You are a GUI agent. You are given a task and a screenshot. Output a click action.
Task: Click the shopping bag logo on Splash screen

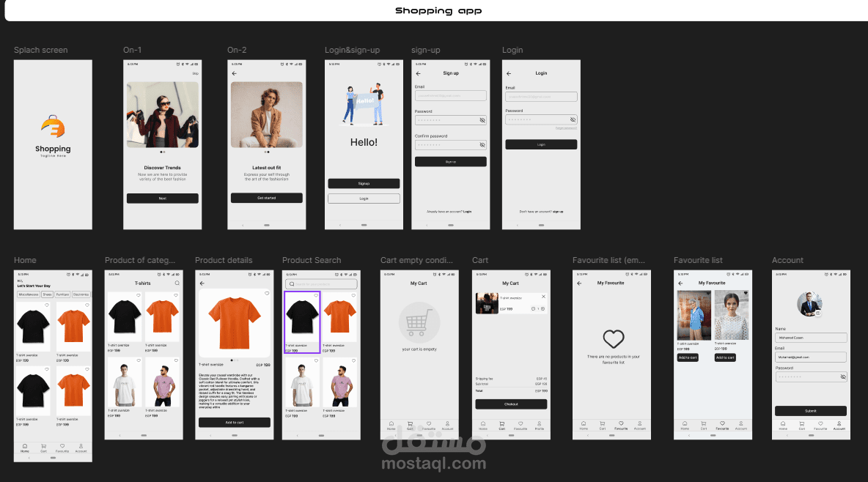point(53,127)
